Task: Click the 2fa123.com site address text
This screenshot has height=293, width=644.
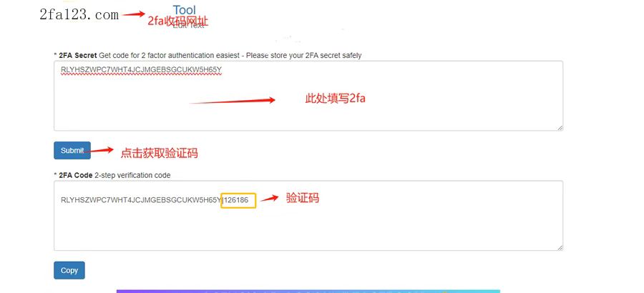Action: (79, 15)
